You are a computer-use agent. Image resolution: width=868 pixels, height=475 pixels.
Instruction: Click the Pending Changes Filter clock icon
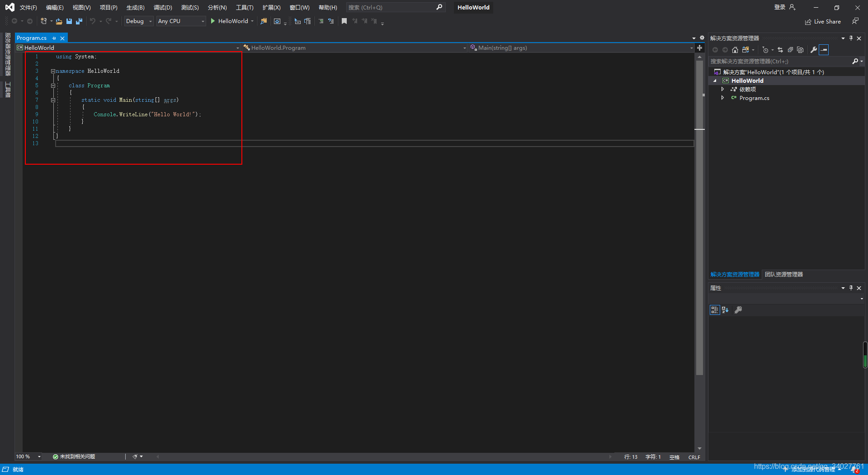(765, 50)
